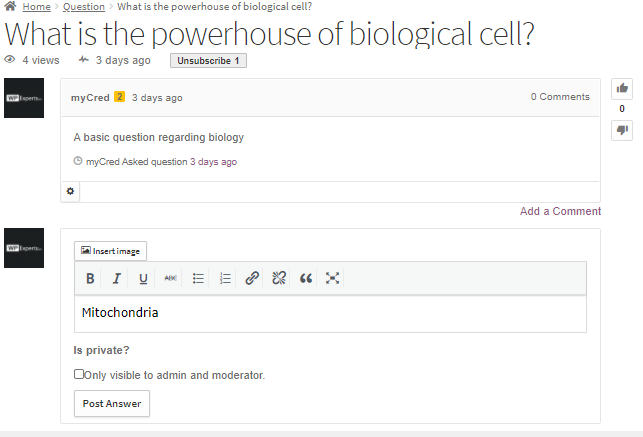Toggle fullscreen editor mode
This screenshot has height=437, width=643.
pos(333,278)
